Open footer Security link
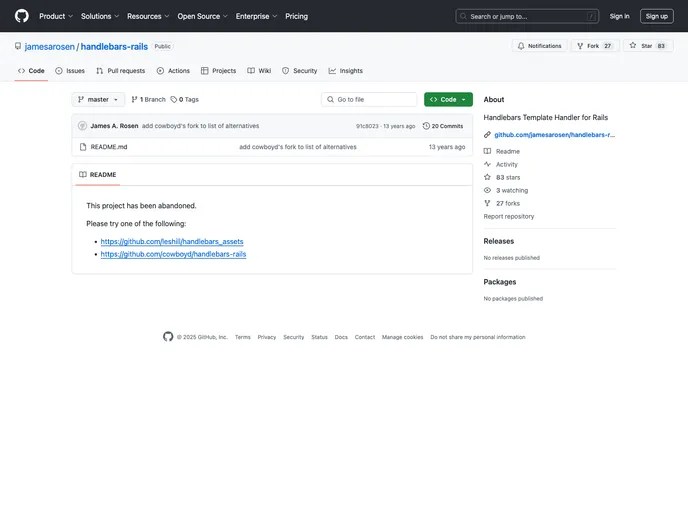The height and width of the screenshot is (512, 688). pos(294,337)
